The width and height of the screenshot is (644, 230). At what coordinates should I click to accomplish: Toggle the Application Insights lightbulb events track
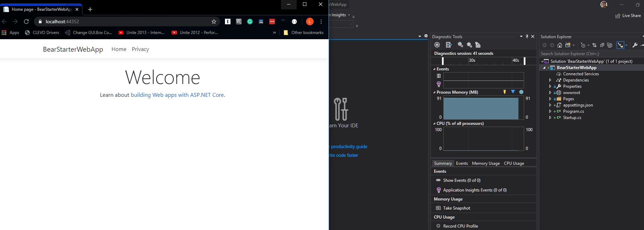[439, 84]
